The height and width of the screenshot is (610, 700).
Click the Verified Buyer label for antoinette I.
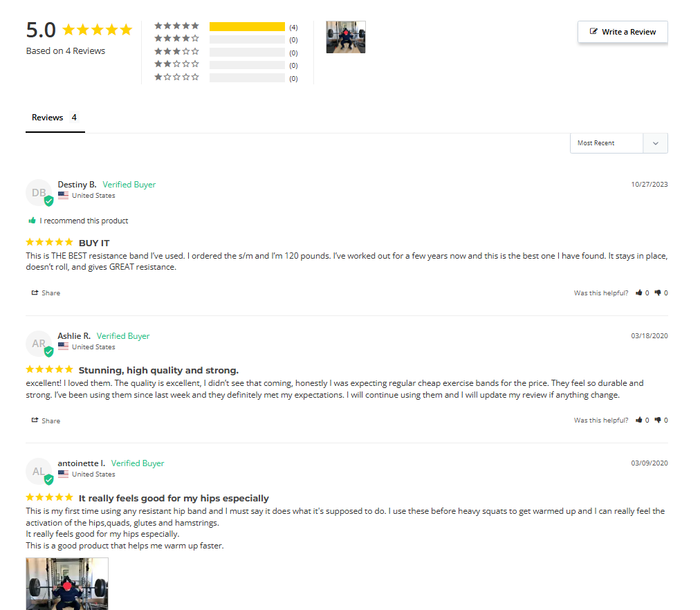[138, 463]
